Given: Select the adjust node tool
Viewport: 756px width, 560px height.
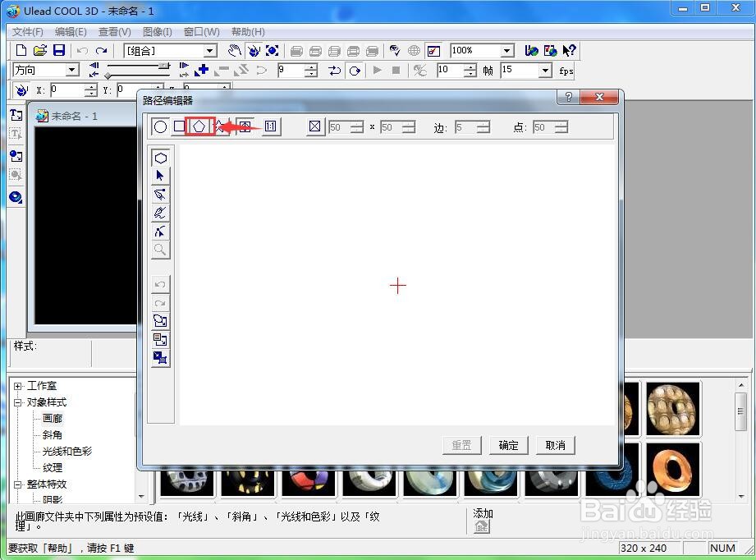Looking at the screenshot, I should pos(161,231).
